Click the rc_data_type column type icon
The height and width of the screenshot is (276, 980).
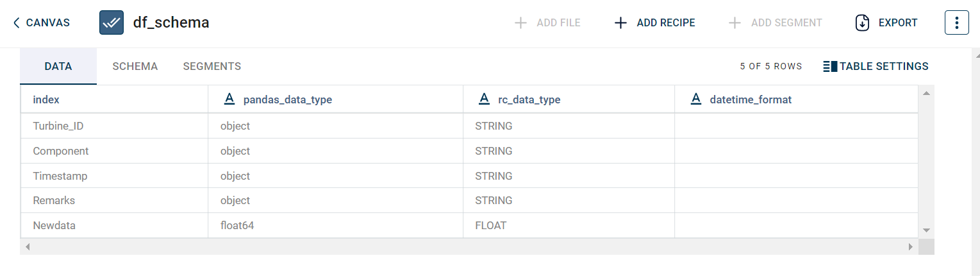(x=485, y=99)
